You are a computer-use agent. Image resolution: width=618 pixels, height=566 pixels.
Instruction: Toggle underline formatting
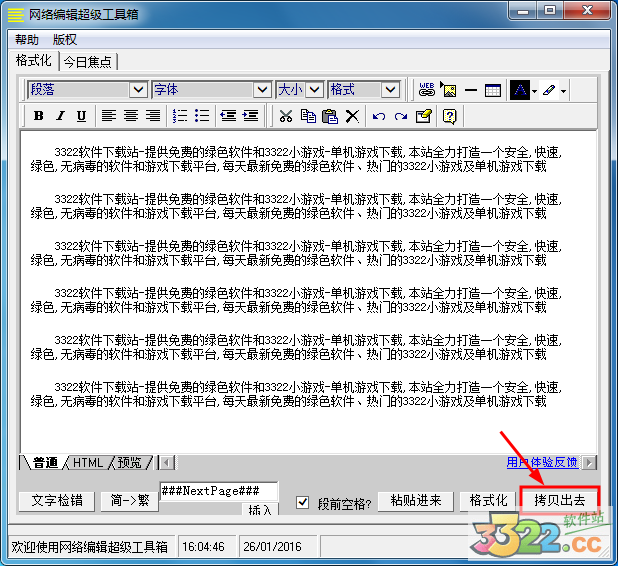82,116
